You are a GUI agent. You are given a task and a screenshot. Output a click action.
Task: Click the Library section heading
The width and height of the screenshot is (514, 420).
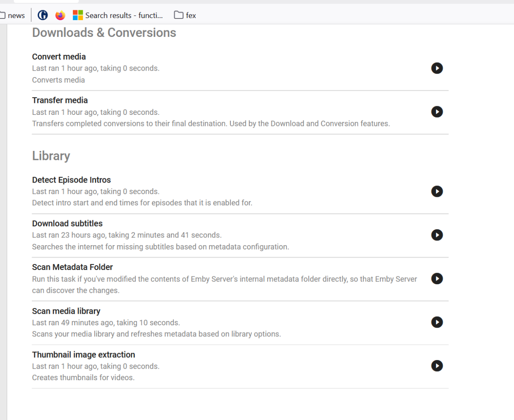(51, 156)
